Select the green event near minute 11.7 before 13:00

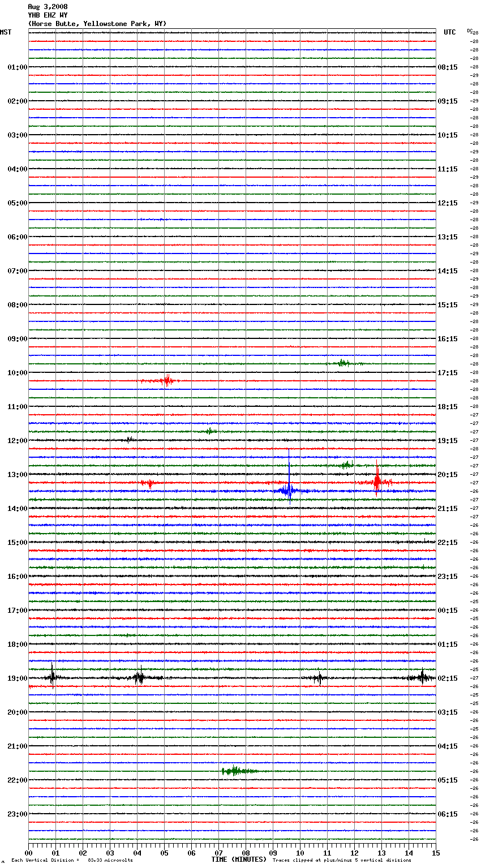pyautogui.click(x=346, y=465)
